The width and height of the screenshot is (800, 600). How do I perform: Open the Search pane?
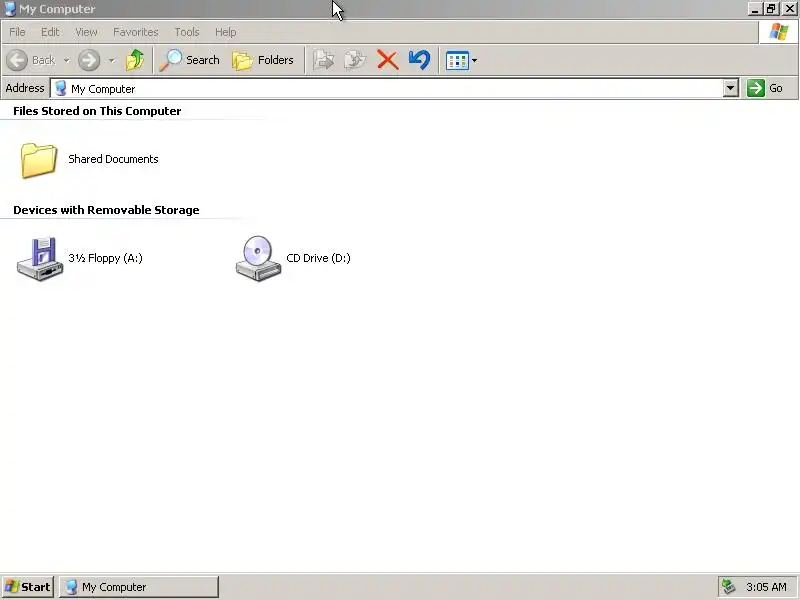189,60
